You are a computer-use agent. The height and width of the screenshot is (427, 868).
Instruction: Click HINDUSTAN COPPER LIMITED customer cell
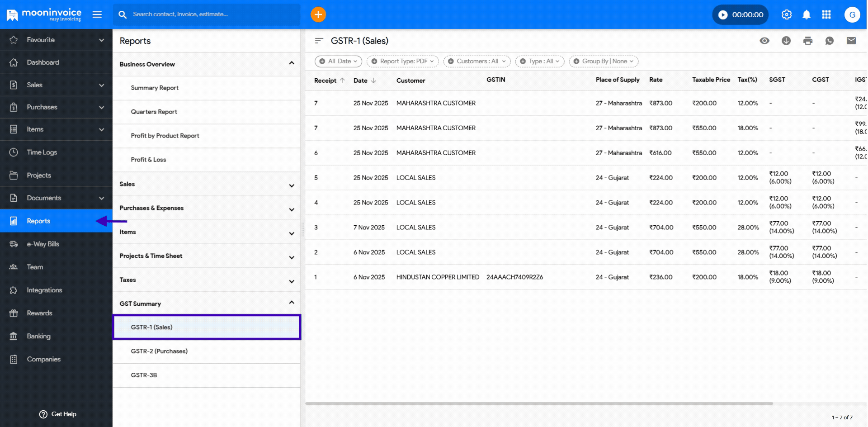[x=438, y=277]
